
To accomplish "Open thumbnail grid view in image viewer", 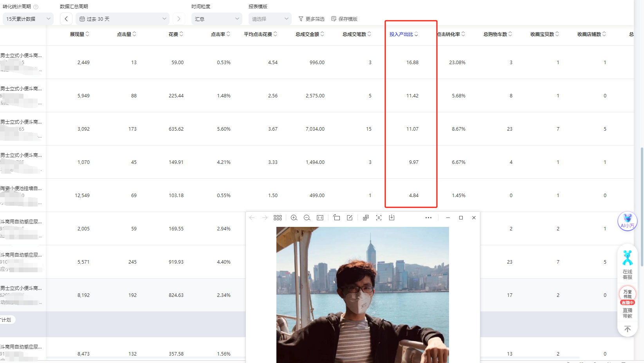I will (278, 218).
